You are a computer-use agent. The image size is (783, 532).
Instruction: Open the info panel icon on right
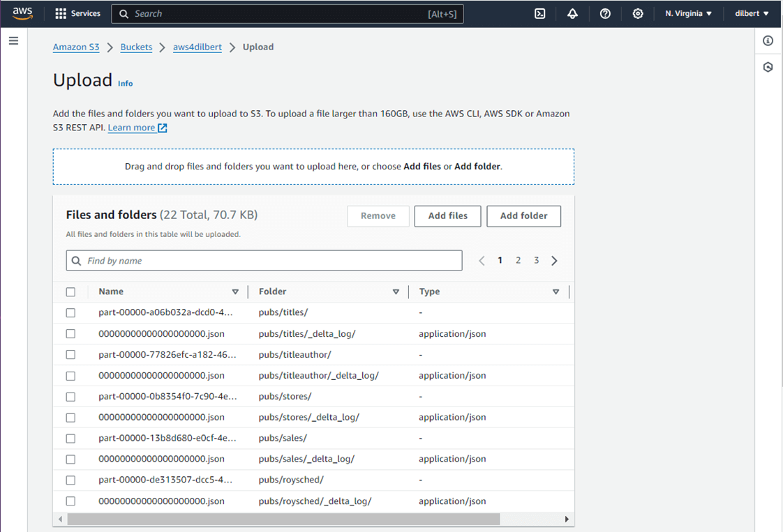coord(768,41)
